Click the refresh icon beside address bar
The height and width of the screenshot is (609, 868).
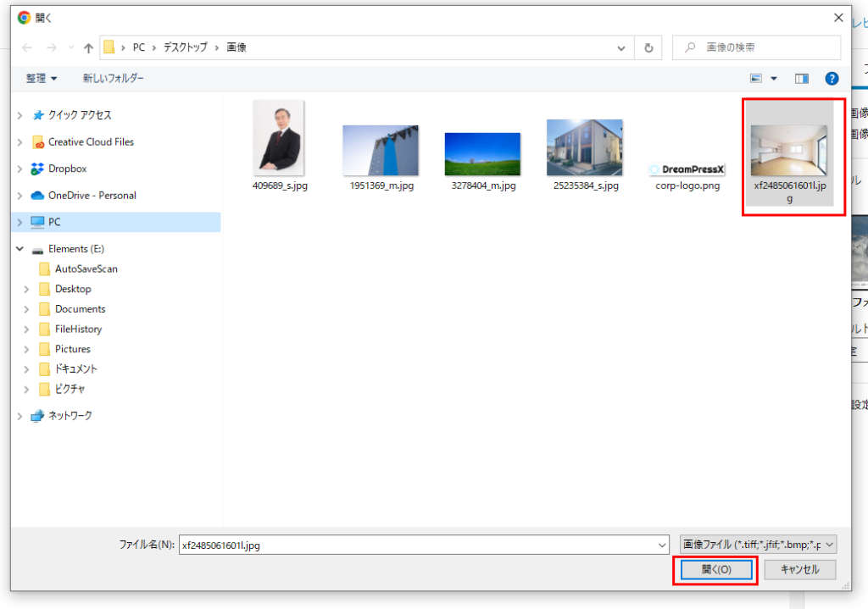(x=648, y=48)
